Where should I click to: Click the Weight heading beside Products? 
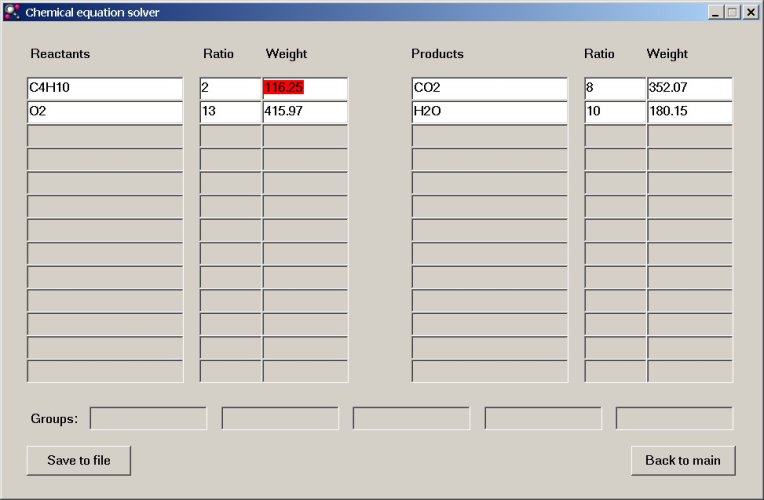tap(667, 54)
